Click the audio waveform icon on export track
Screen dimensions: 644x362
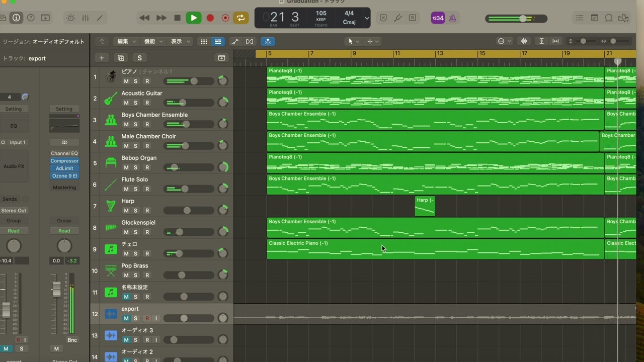111,314
